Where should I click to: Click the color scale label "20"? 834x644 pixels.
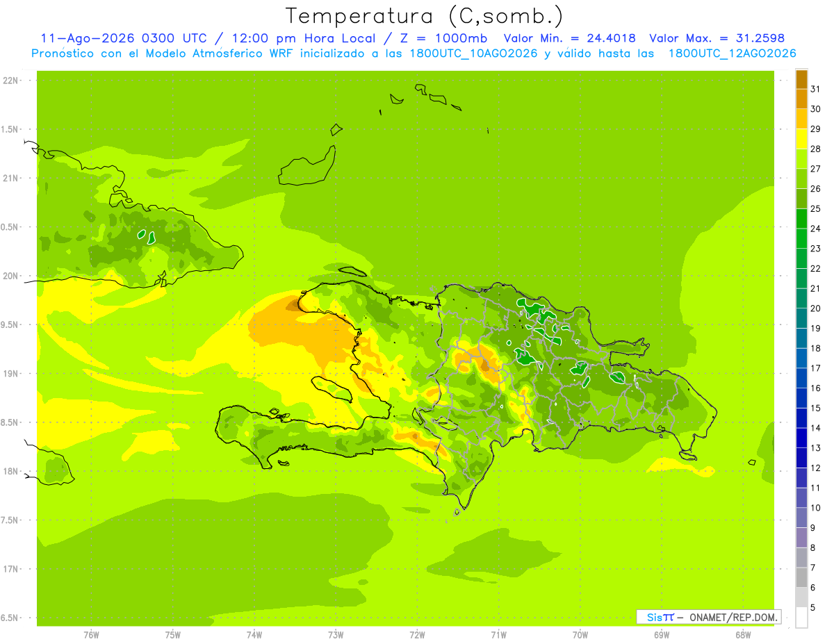(x=815, y=308)
